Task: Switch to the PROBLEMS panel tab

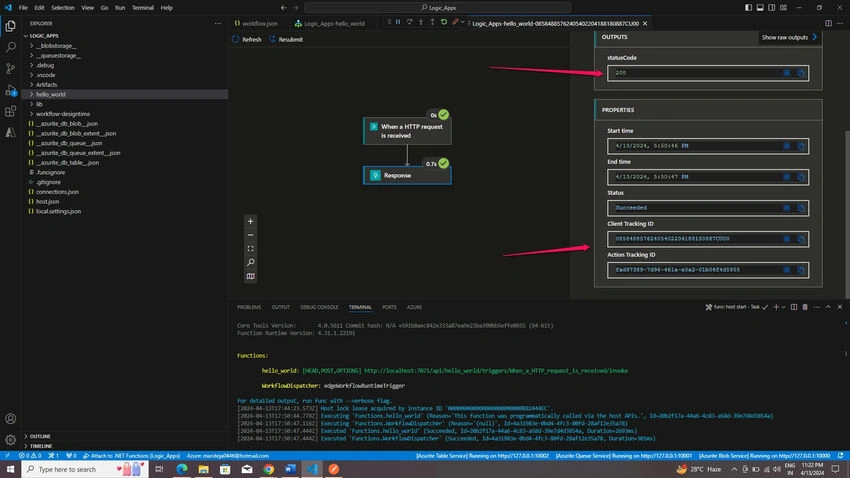Action: (x=249, y=307)
